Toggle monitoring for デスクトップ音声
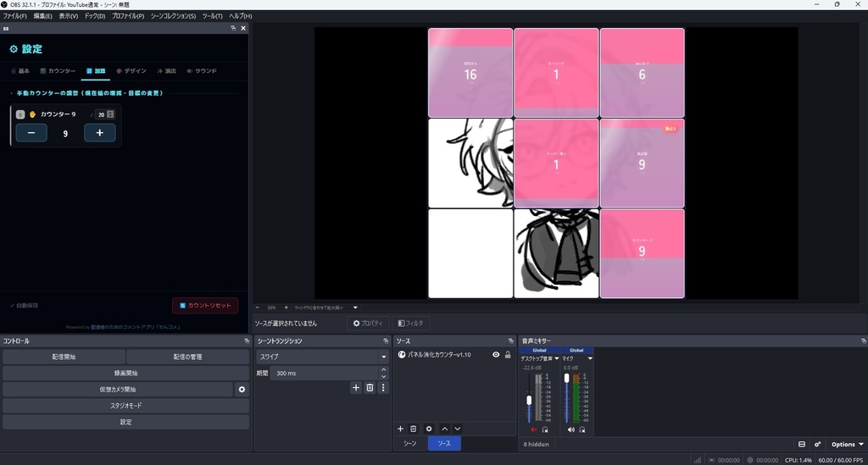Viewport: 868px width, 465px height. (x=545, y=429)
